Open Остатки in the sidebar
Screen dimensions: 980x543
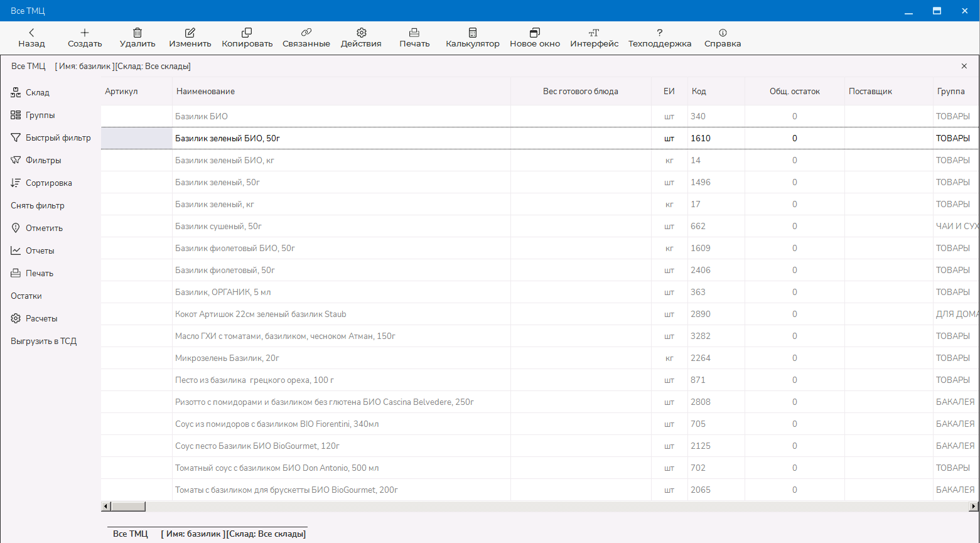(x=26, y=296)
